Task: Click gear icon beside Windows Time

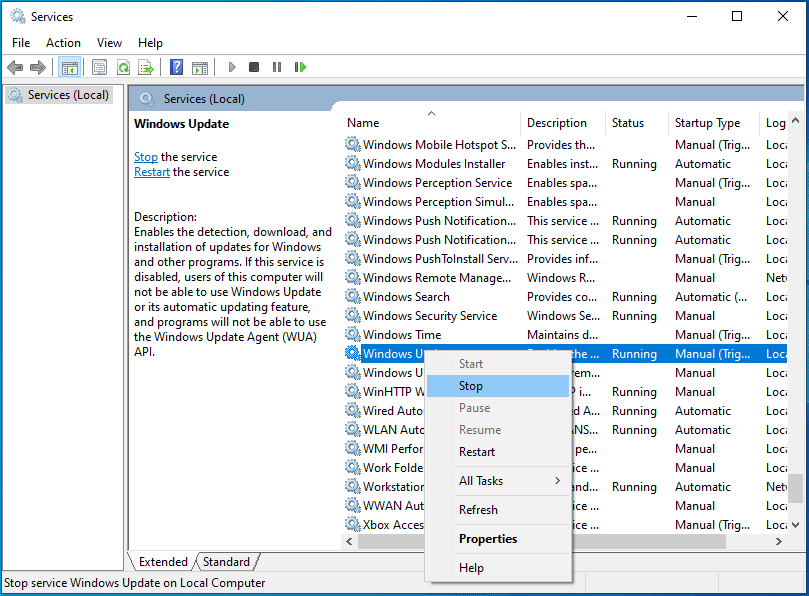Action: point(353,334)
